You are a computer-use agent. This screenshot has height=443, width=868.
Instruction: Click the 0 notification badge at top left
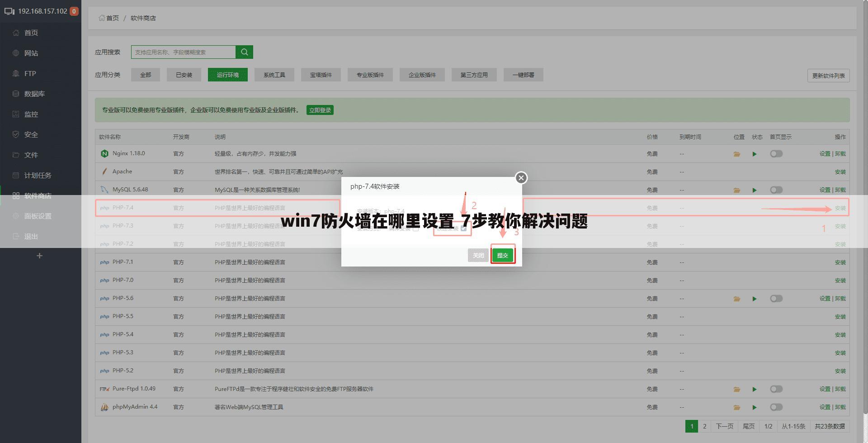(x=74, y=11)
